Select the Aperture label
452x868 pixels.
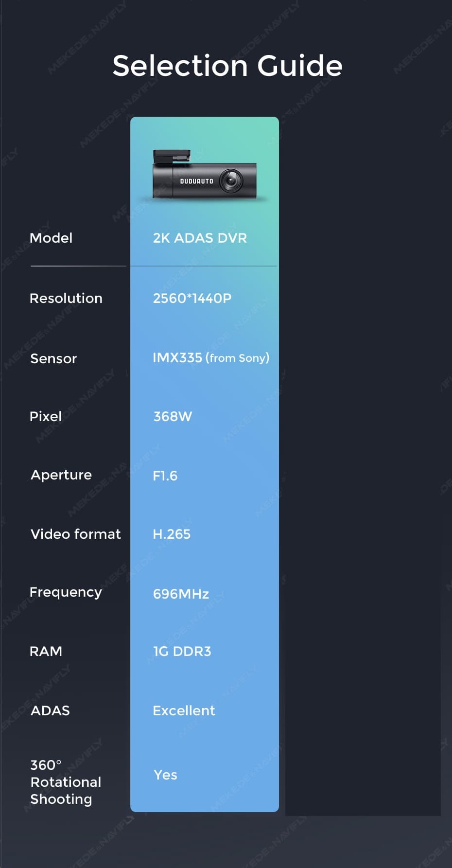tap(61, 475)
